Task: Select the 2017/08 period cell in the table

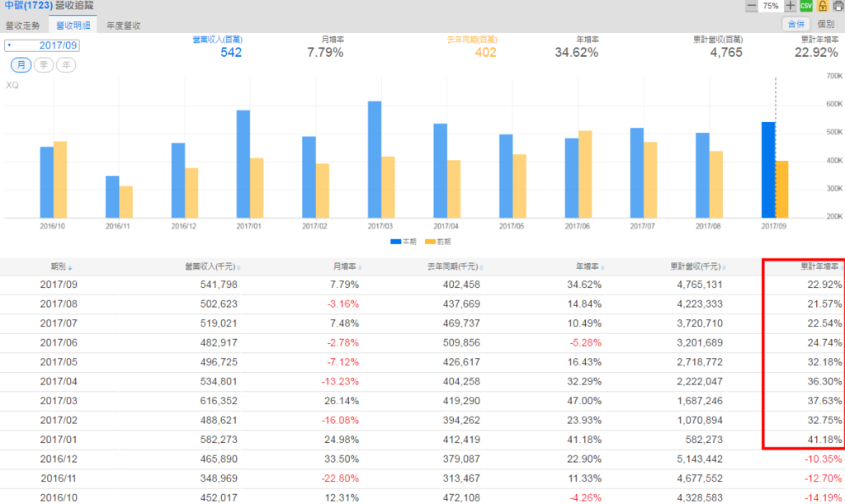Action: (x=59, y=304)
